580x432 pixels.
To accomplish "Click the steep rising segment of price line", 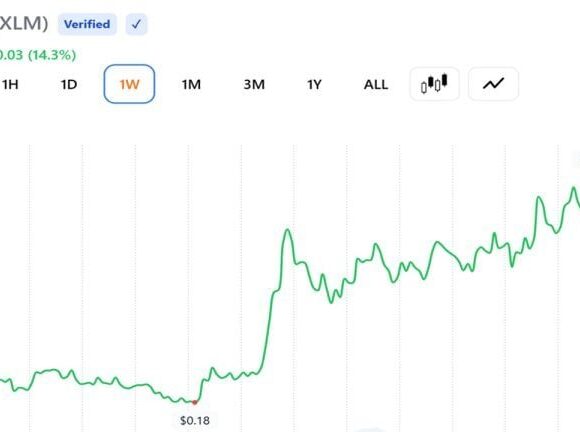I will 268,325.
